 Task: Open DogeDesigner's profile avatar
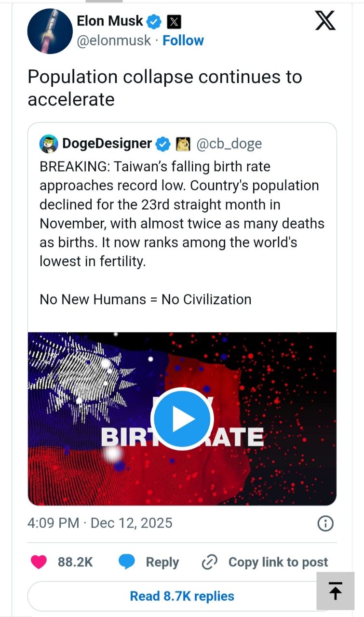coord(48,143)
